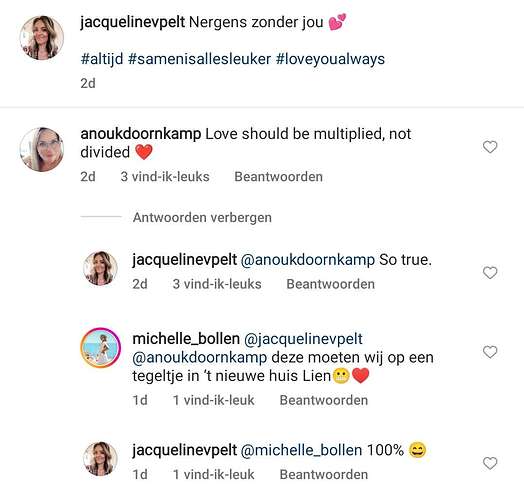
Task: Open hashtag #samenisallesleuker
Action: (199, 59)
